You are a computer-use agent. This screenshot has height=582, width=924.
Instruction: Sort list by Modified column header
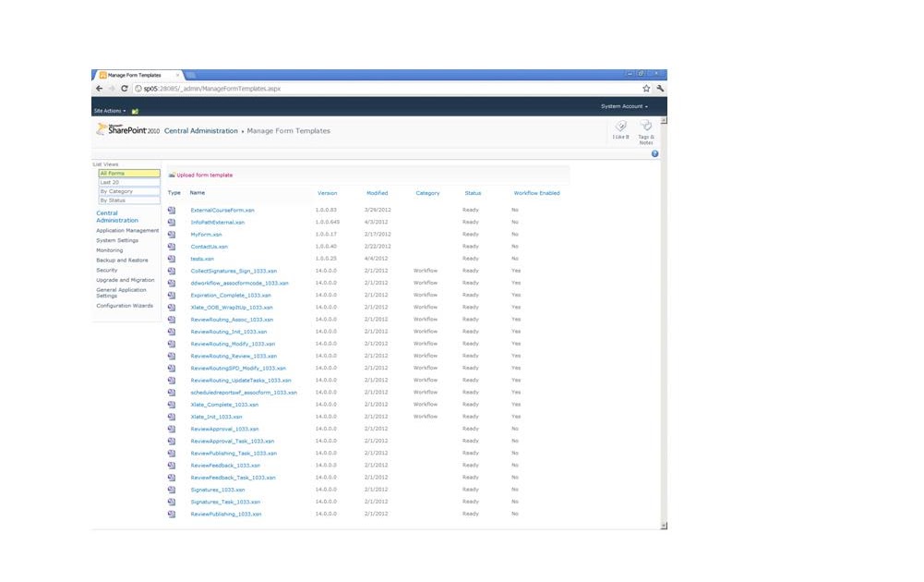tap(378, 193)
